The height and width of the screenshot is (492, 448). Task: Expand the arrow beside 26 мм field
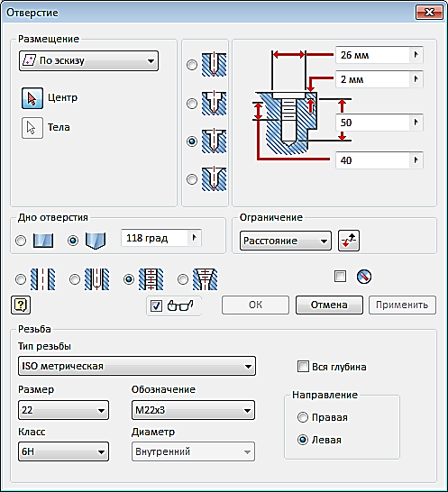[416, 55]
